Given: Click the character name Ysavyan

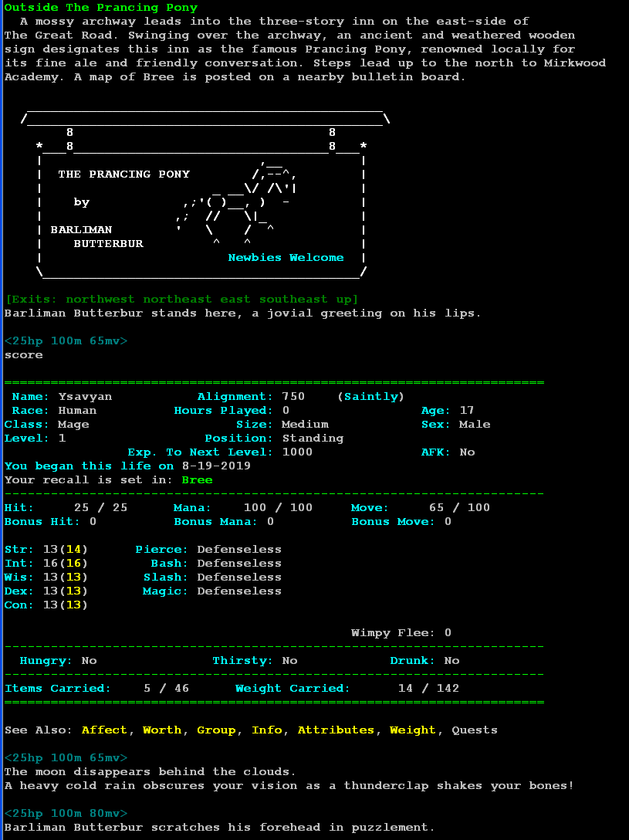Looking at the screenshot, I should click(85, 397).
